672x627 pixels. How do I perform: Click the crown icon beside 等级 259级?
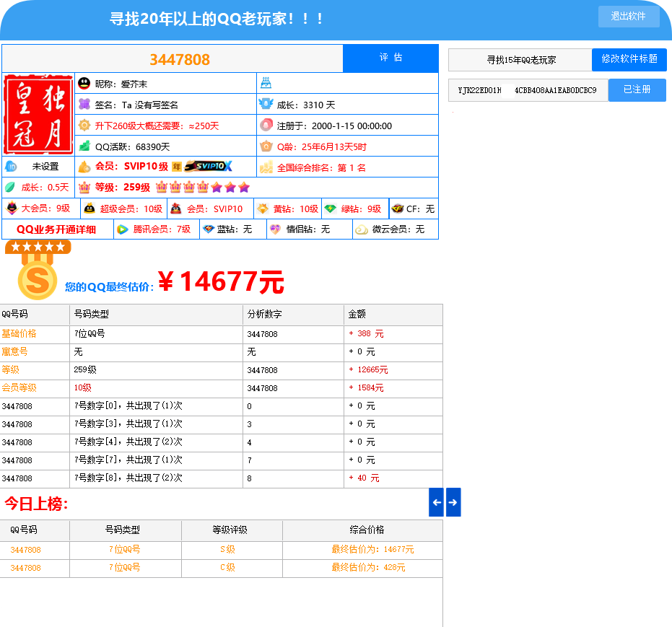pyautogui.click(x=84, y=188)
